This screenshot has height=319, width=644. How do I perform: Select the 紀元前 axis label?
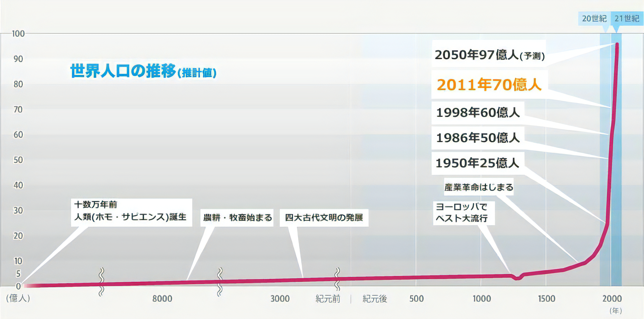point(327,299)
